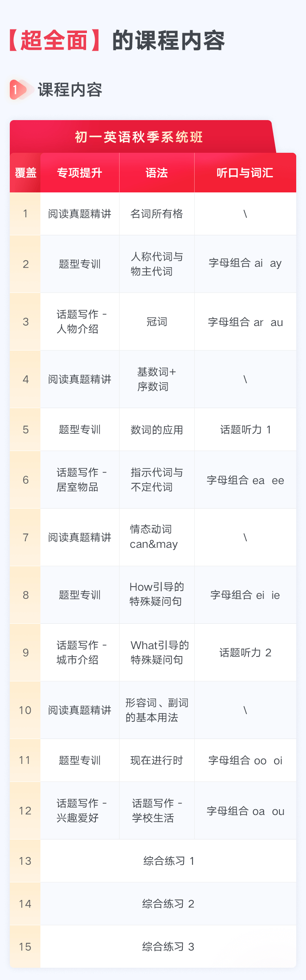The width and height of the screenshot is (306, 980).
Task: Click the 现在进行时 grammar cell
Action: coord(157,760)
